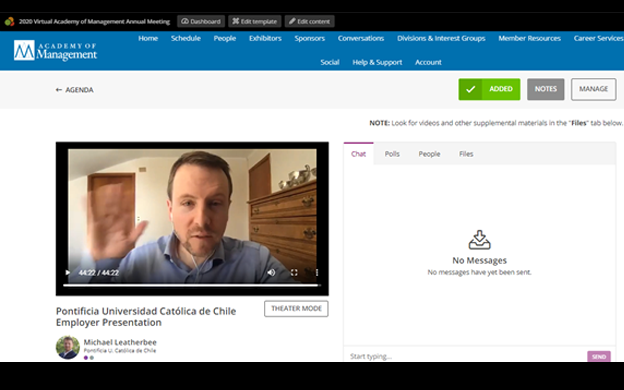Click the Manage button
The image size is (624, 390).
[594, 89]
